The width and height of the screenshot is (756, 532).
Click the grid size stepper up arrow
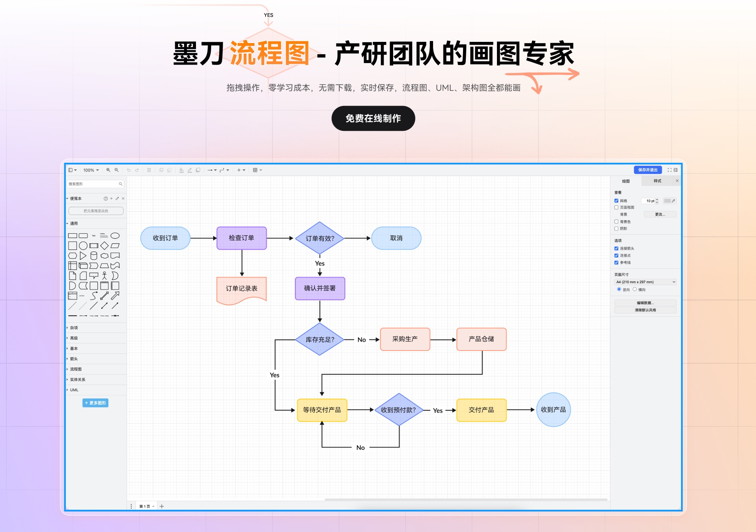(657, 199)
